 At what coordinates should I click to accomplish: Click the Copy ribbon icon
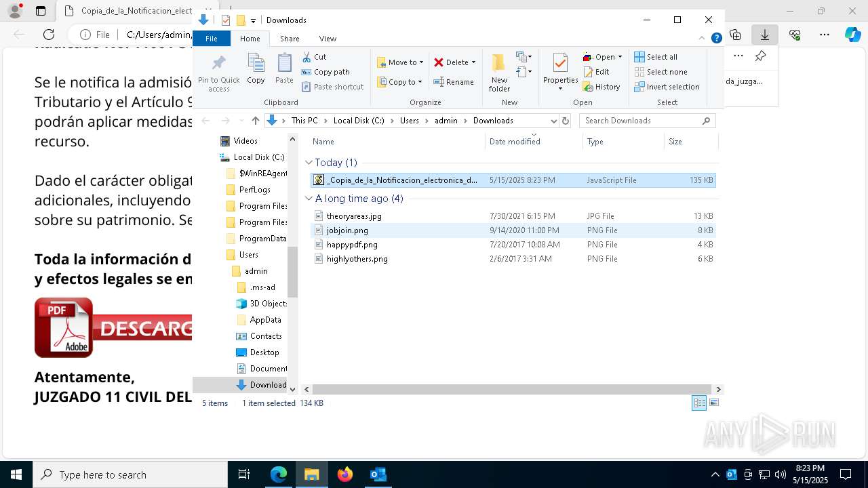pyautogui.click(x=256, y=68)
